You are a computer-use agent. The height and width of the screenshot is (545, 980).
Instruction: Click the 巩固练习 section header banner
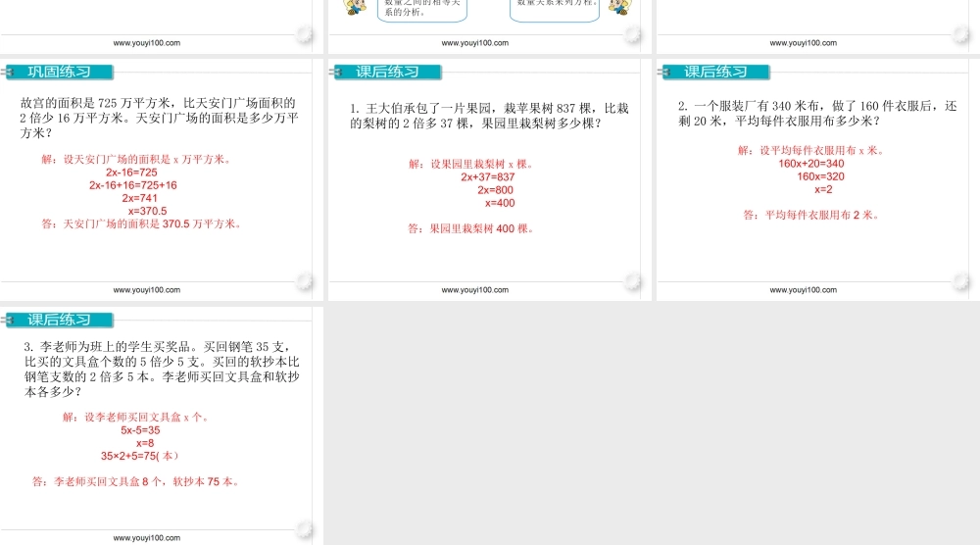61,72
